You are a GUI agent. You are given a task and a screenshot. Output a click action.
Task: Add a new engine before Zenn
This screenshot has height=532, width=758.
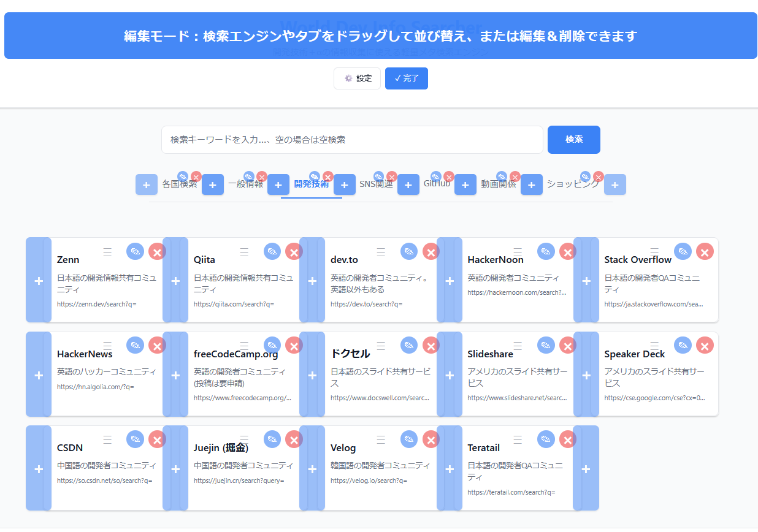(39, 281)
